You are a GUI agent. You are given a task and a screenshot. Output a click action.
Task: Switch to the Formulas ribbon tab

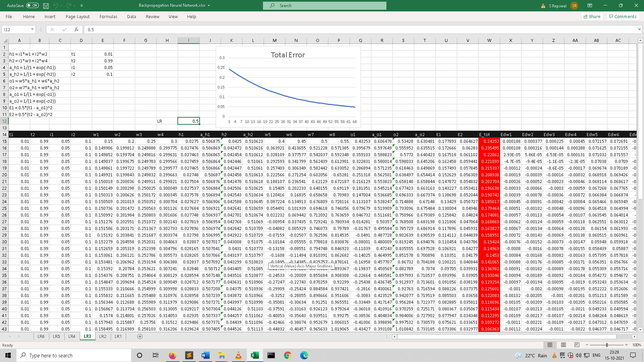(108, 16)
